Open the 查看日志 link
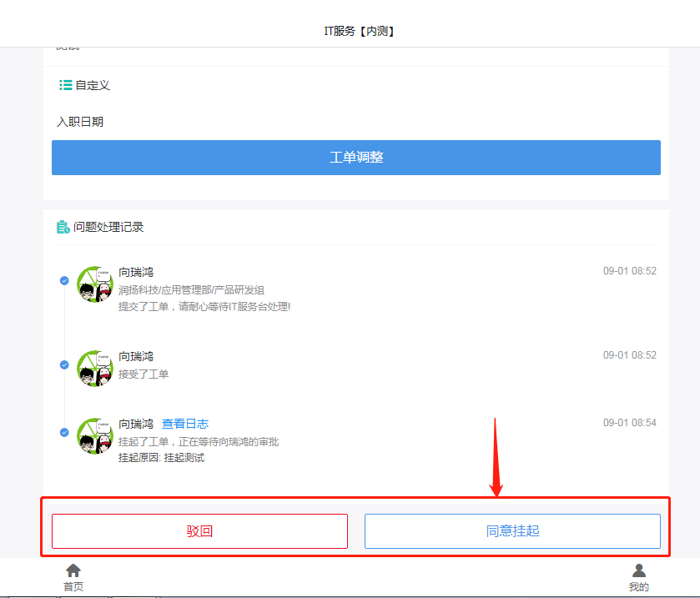Screen dimensions: 700x598 click(185, 424)
